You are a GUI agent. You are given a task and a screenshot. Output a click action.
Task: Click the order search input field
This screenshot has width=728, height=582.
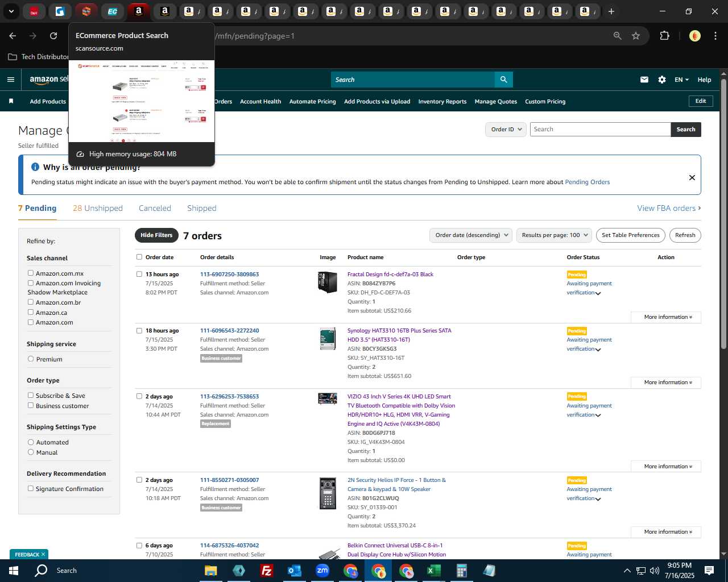coord(600,130)
